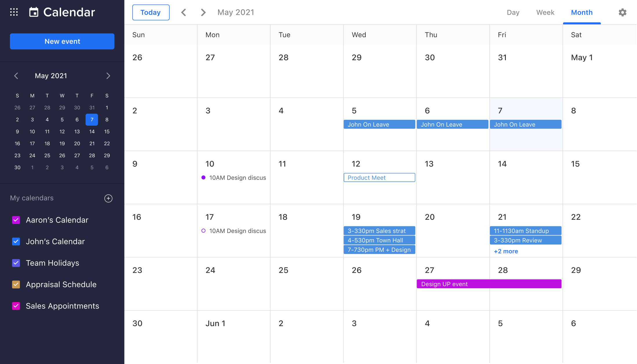Switch to Week view
Viewport: 637px width, 364px height.
coord(545,12)
